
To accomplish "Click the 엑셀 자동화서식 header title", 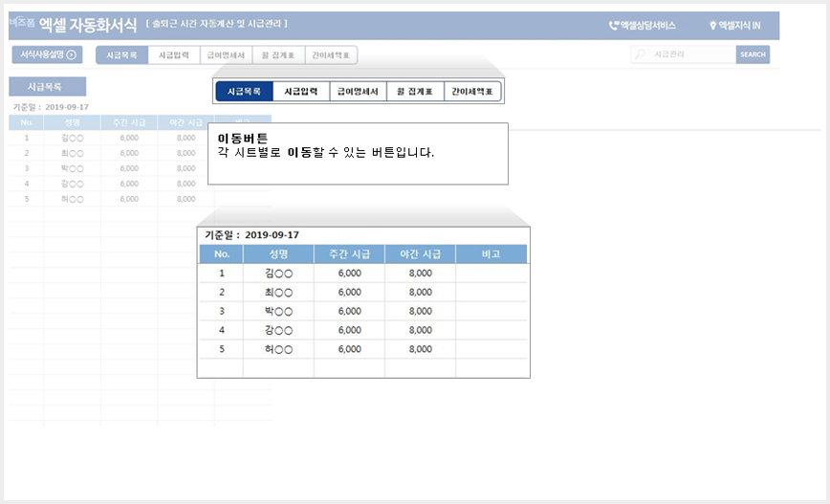I will pos(88,25).
